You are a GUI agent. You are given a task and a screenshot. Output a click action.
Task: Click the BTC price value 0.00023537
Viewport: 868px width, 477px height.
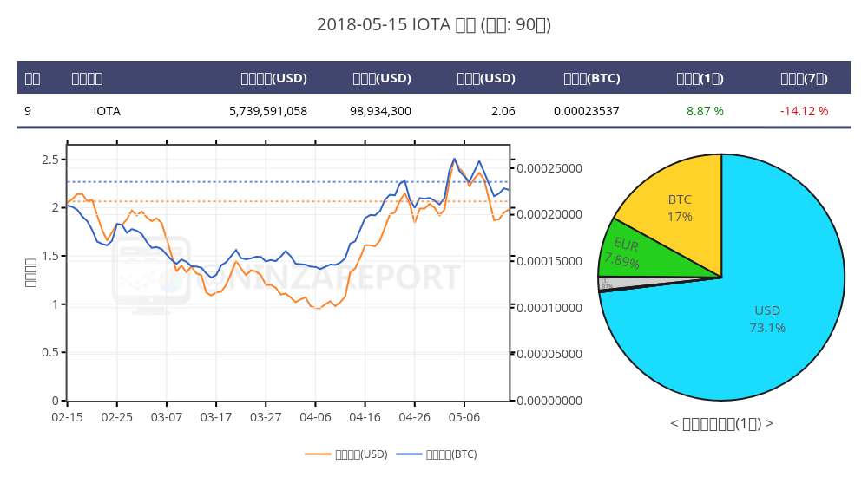pyautogui.click(x=586, y=111)
